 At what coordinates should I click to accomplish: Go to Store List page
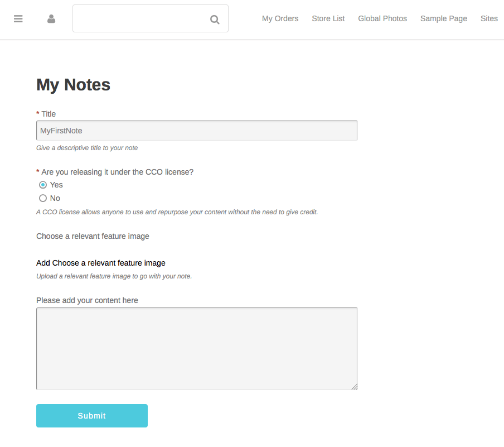tap(328, 18)
